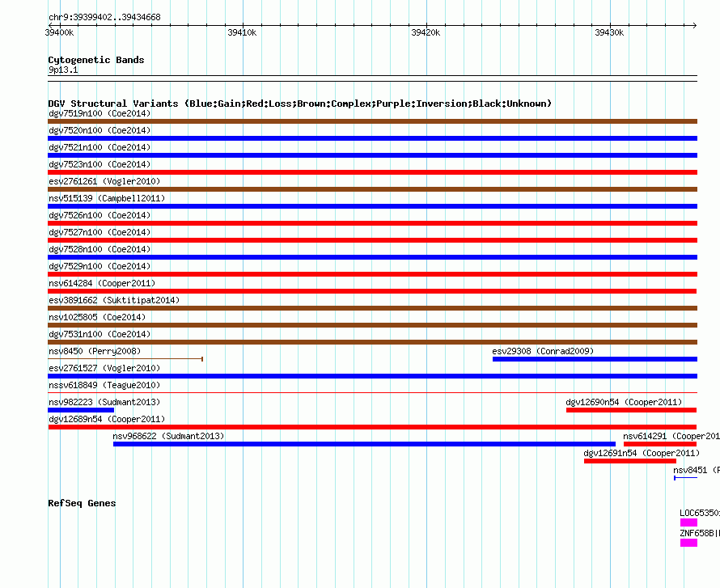Click the small blue nsv8451 feature
Screen dimensions: 720x588
(685, 478)
